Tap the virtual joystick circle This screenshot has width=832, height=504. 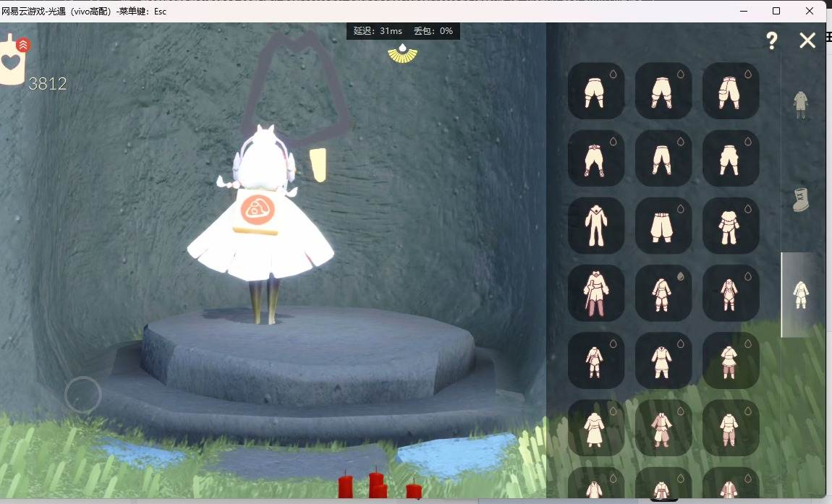coord(83,395)
